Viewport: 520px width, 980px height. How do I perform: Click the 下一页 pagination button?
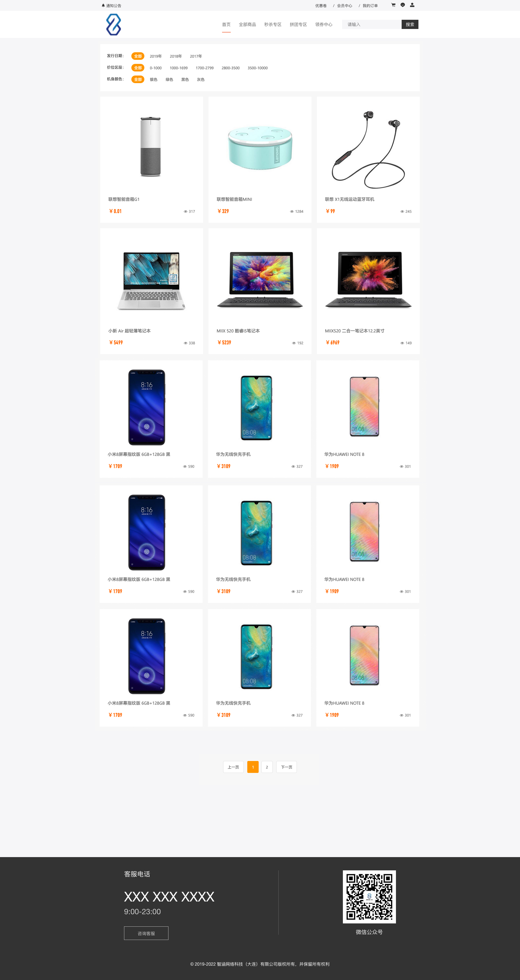pos(286,767)
